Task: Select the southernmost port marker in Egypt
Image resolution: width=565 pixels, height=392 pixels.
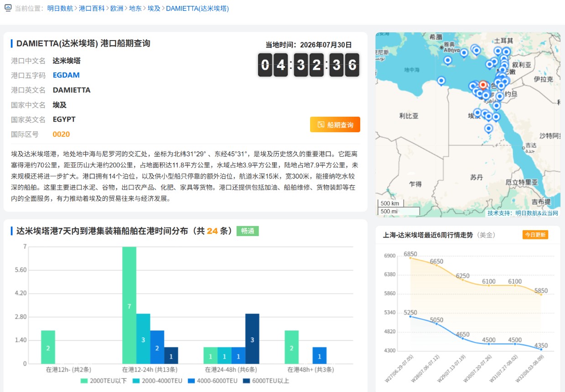Action: 488,129
